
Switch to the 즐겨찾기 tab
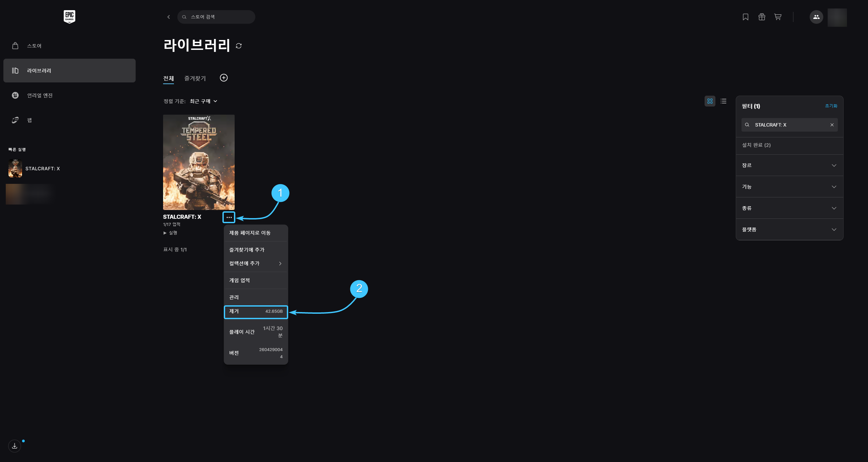pos(195,78)
